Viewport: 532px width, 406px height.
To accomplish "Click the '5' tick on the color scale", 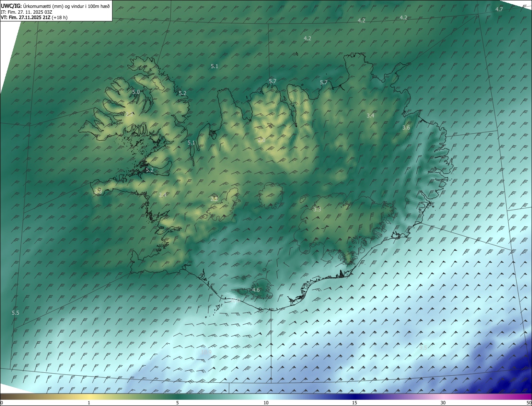I will (177, 403).
